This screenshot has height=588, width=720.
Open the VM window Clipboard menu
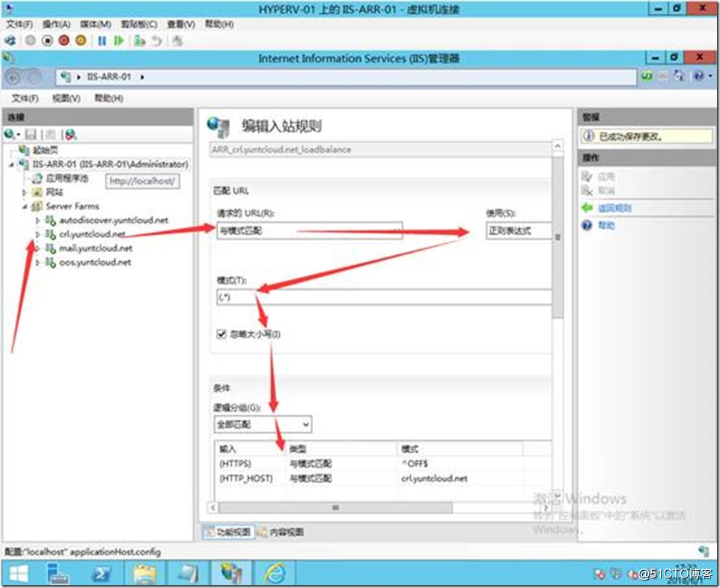(138, 25)
